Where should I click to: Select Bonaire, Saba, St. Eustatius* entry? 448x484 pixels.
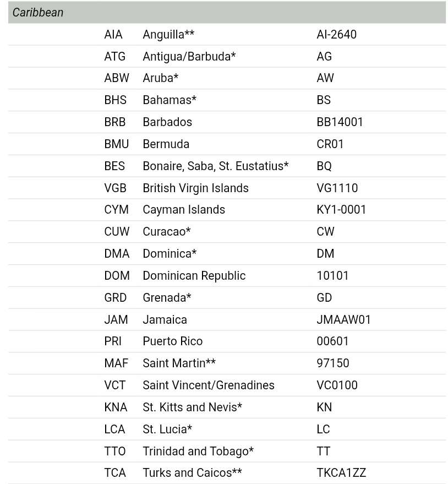[215, 166]
